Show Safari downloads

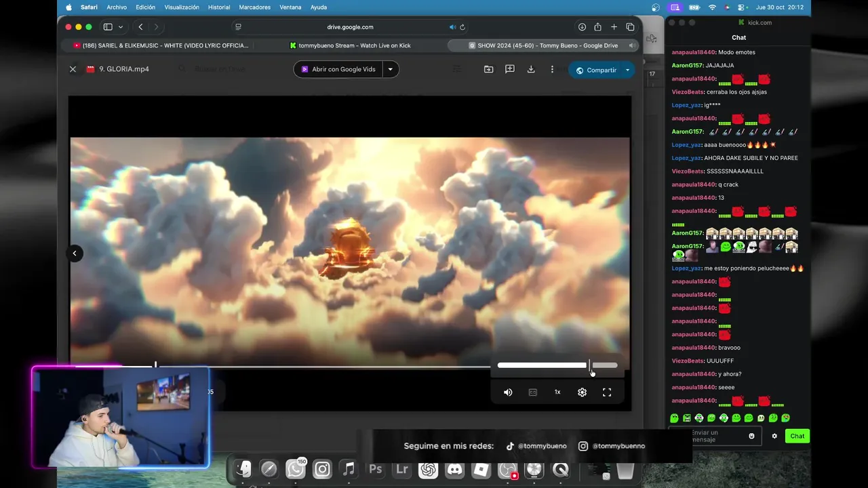tap(582, 27)
